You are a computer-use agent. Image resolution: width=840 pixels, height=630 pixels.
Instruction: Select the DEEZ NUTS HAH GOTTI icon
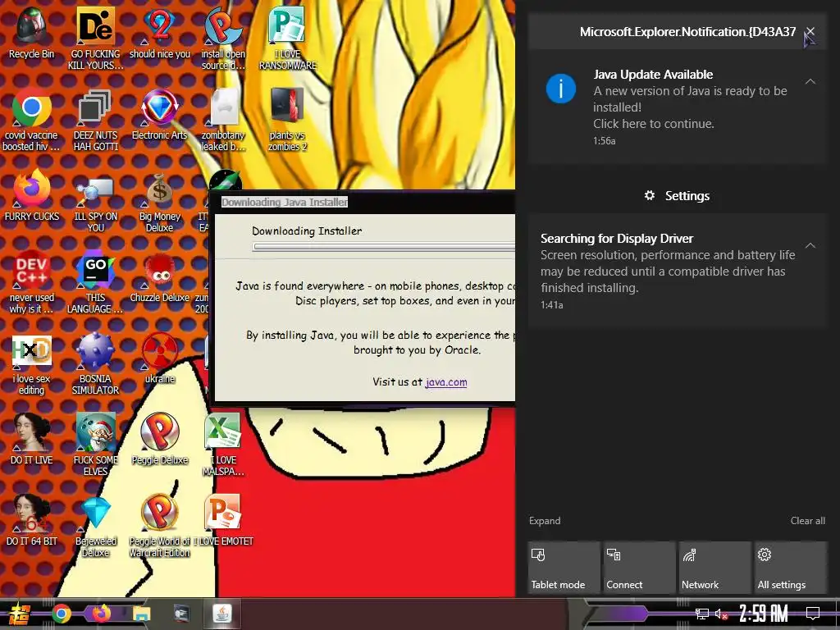(95, 120)
